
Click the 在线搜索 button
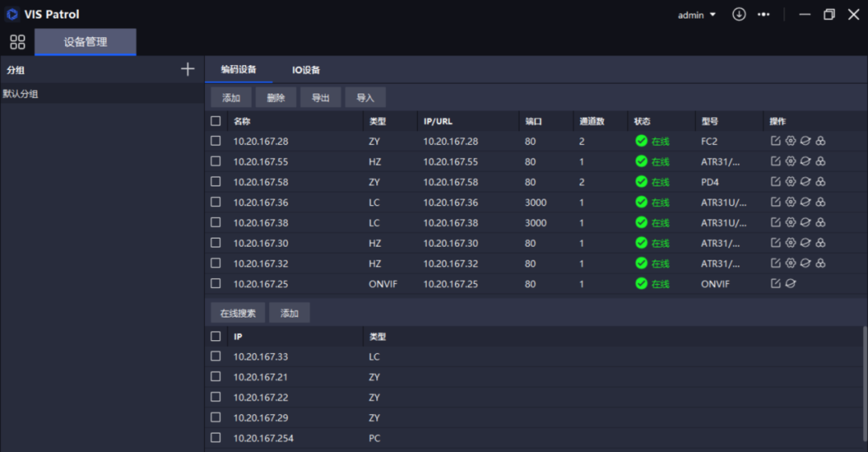click(x=237, y=313)
